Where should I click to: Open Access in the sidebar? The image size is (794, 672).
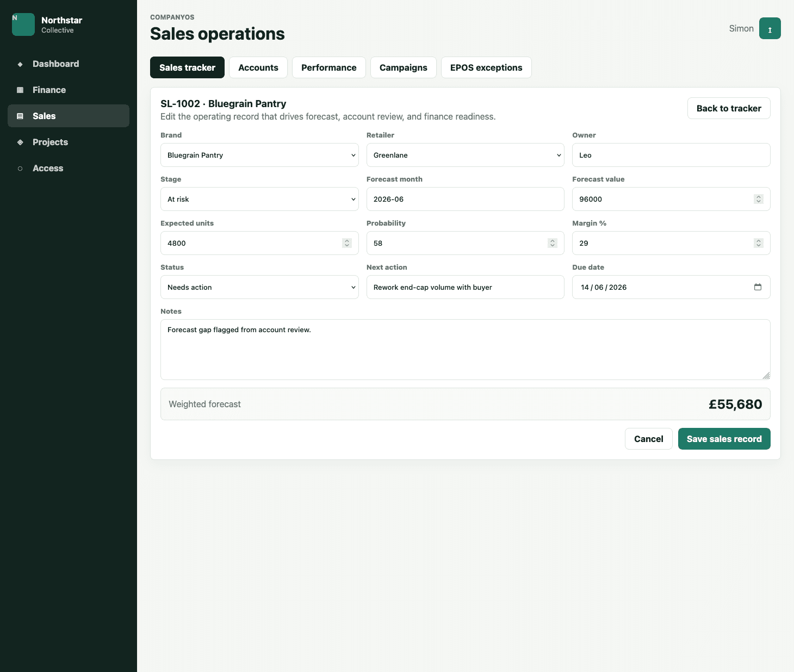69,168
